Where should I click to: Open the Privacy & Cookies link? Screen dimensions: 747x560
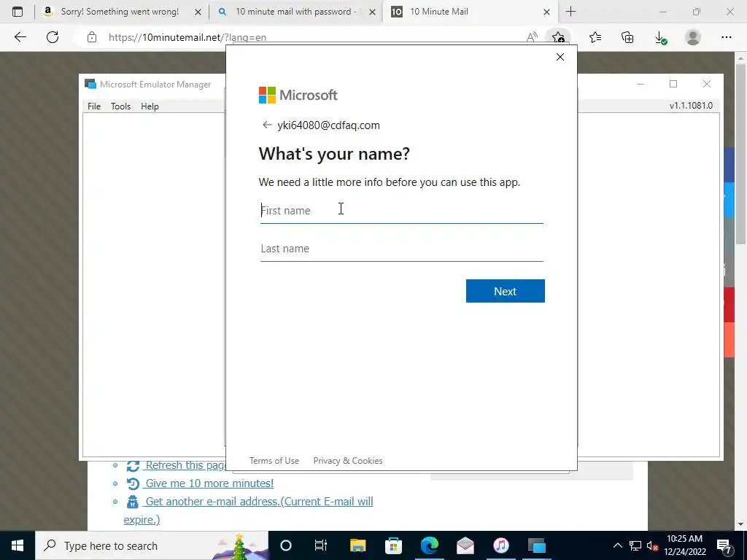[348, 461]
